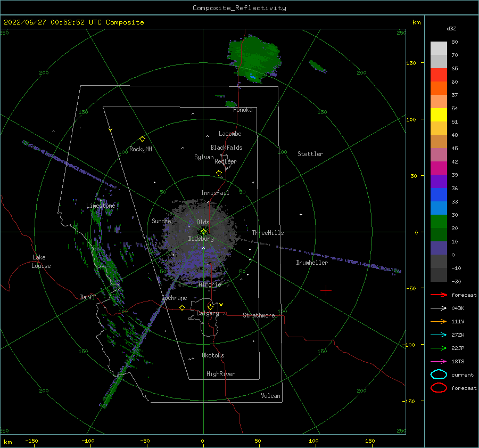The height and width of the screenshot is (448, 479).
Task: Click the km unit label at top right
Action: point(416,22)
